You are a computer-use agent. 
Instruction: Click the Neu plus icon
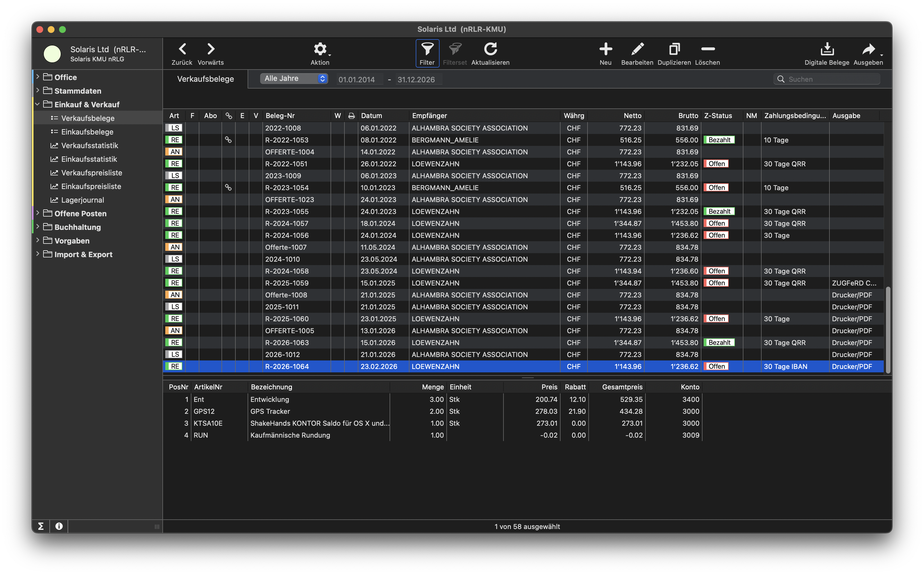click(605, 49)
